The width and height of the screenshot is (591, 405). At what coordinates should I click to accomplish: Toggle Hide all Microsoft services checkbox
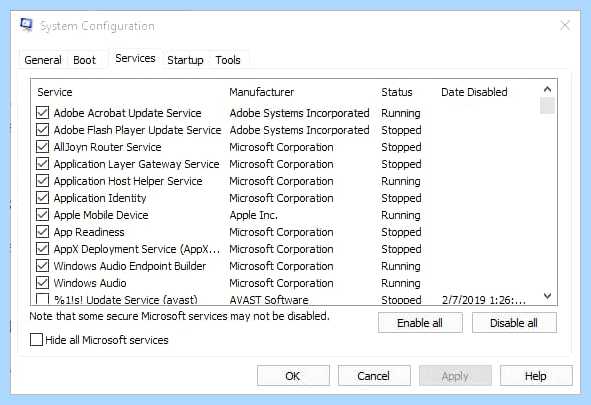tap(36, 339)
